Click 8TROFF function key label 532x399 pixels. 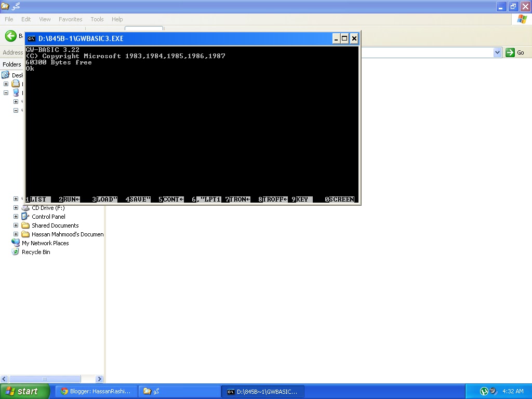[x=273, y=199]
